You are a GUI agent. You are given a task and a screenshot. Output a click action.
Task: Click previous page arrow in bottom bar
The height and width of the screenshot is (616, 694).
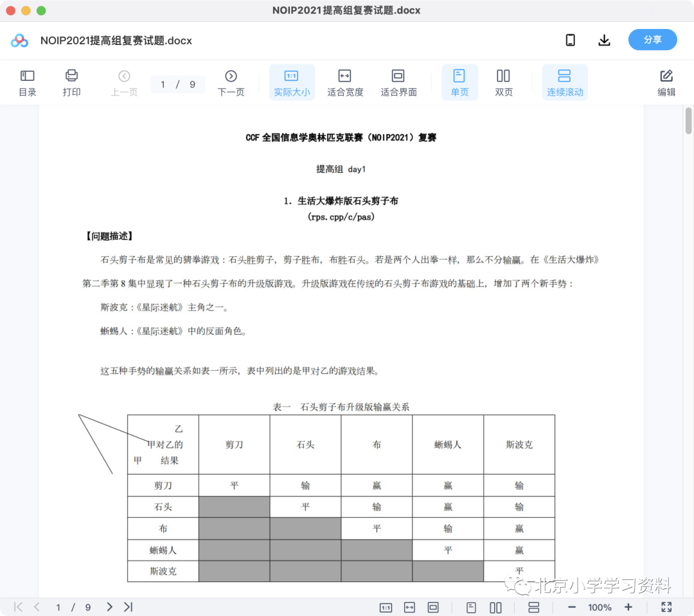pyautogui.click(x=37, y=607)
